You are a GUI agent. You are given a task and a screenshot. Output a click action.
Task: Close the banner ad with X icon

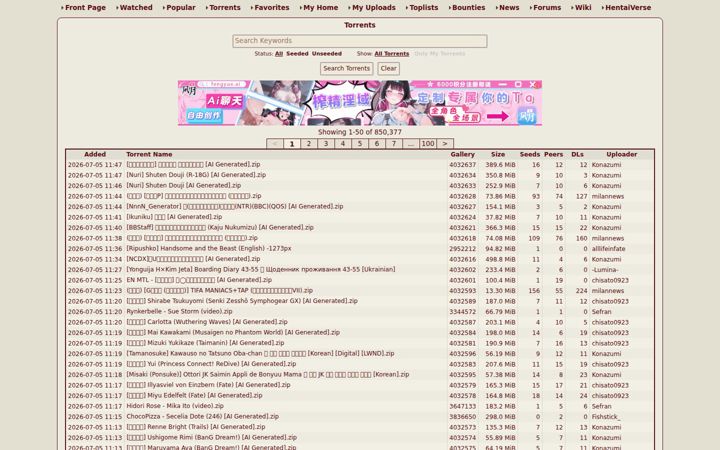point(533,84)
